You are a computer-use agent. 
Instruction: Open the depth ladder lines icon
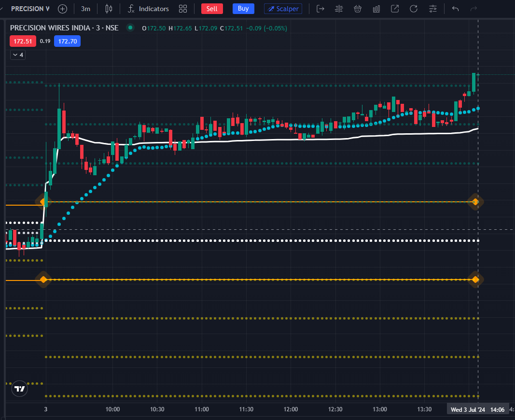pos(339,9)
